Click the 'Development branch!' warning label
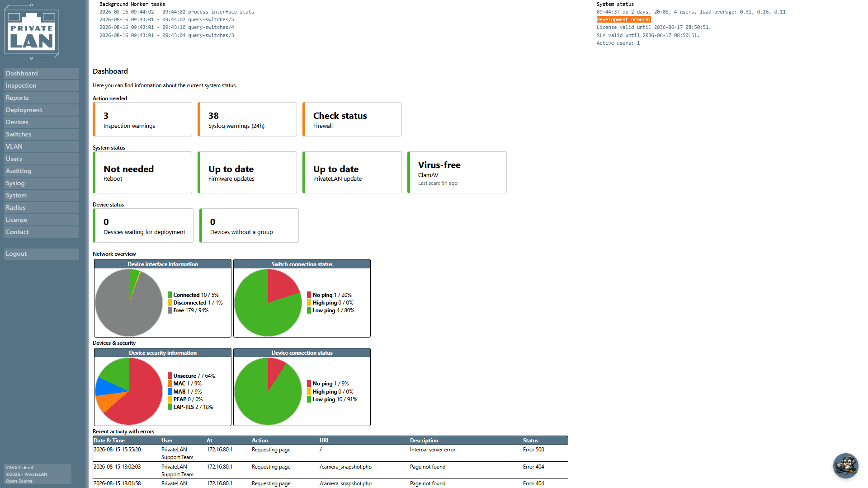This screenshot has width=868, height=488. click(623, 19)
